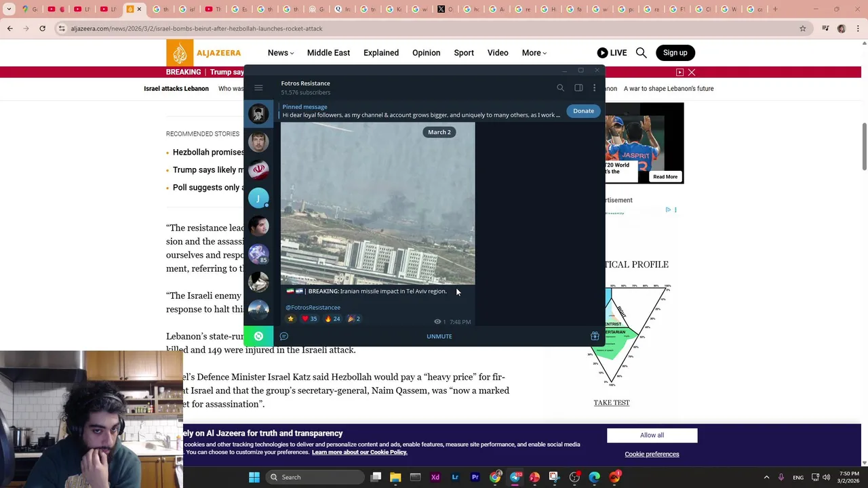Image resolution: width=868 pixels, height=488 pixels.
Task: Click the Israel attacks Lebanon topic link
Action: (176, 88)
